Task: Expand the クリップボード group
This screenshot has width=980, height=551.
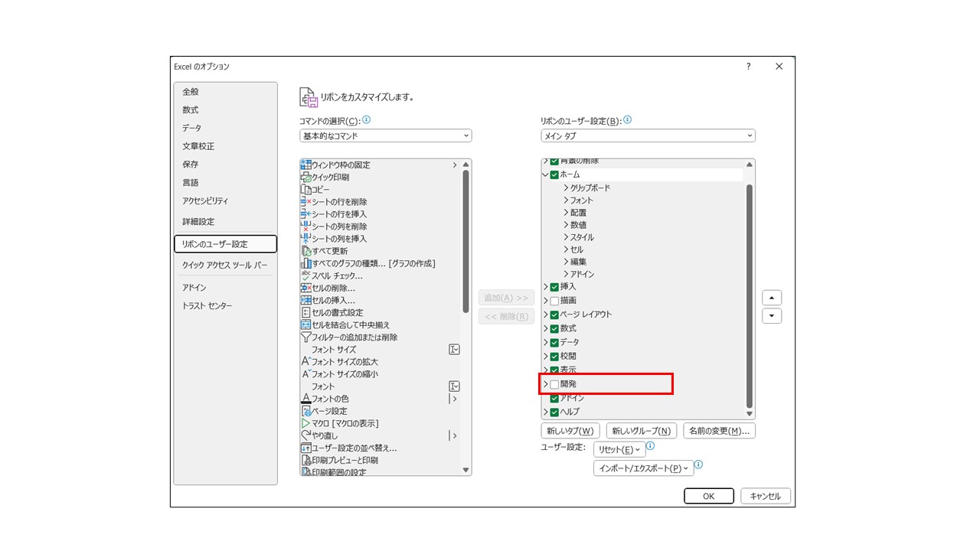Action: (x=566, y=187)
